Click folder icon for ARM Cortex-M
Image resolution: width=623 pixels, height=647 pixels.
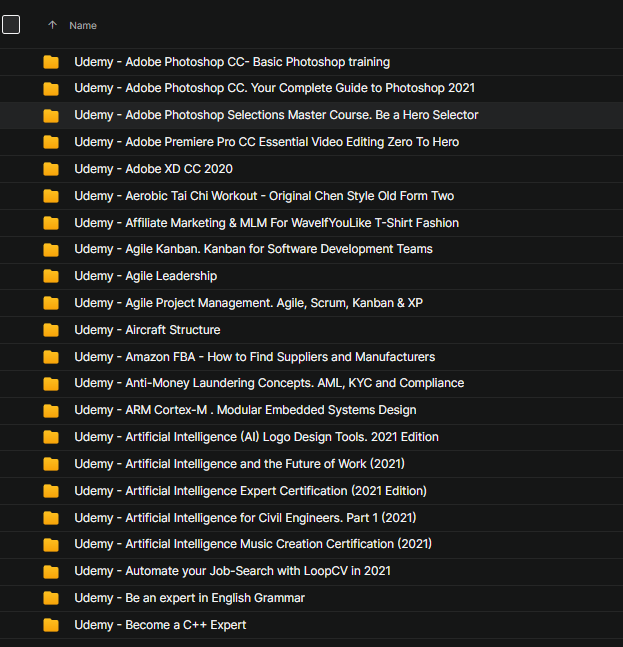click(x=51, y=411)
